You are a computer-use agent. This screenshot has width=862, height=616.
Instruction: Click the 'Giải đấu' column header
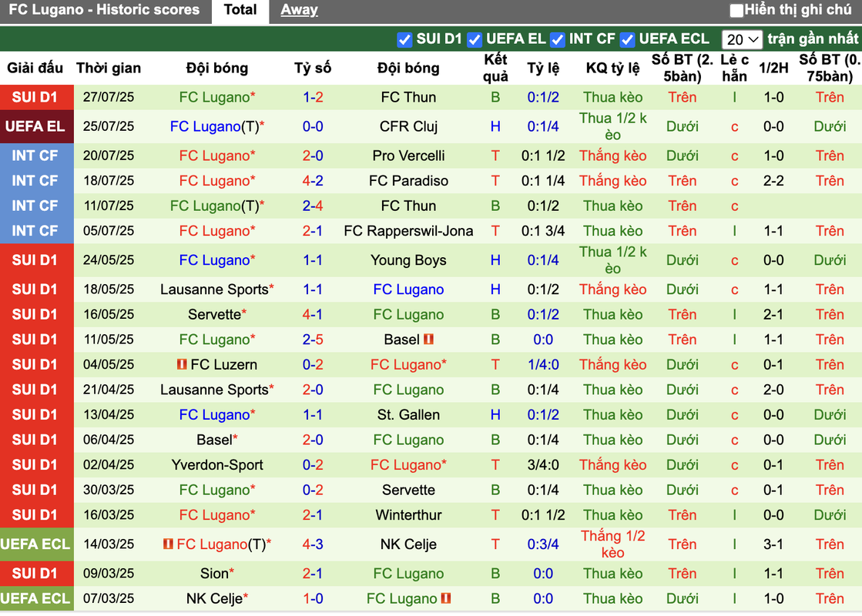35,68
